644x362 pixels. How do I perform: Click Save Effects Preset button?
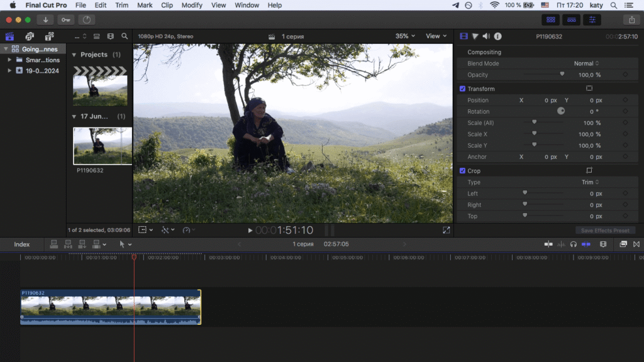605,230
